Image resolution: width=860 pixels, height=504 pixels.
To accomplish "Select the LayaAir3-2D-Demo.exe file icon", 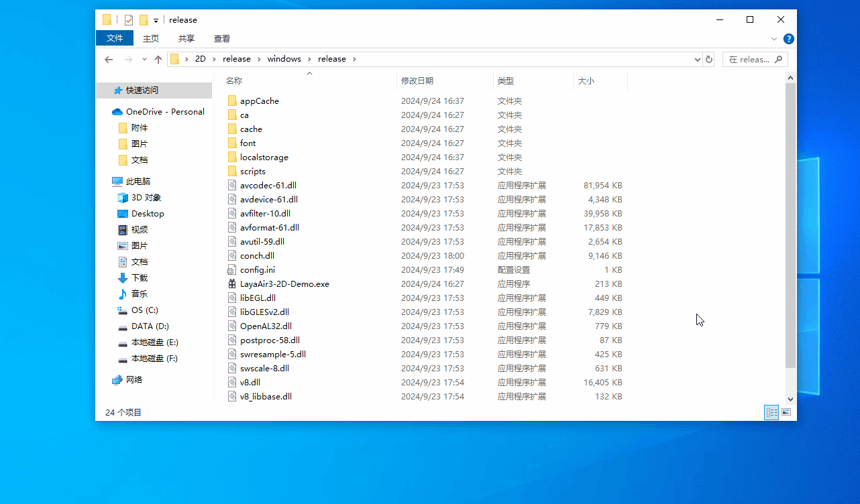I will coord(232,284).
